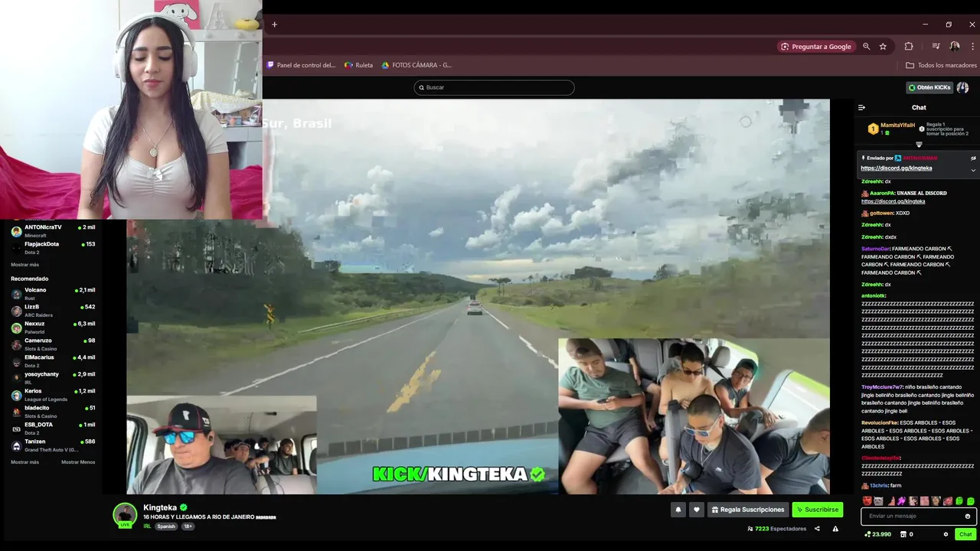Open recommended channel Tanizen
Screen dimensions: 980x551
point(52,445)
